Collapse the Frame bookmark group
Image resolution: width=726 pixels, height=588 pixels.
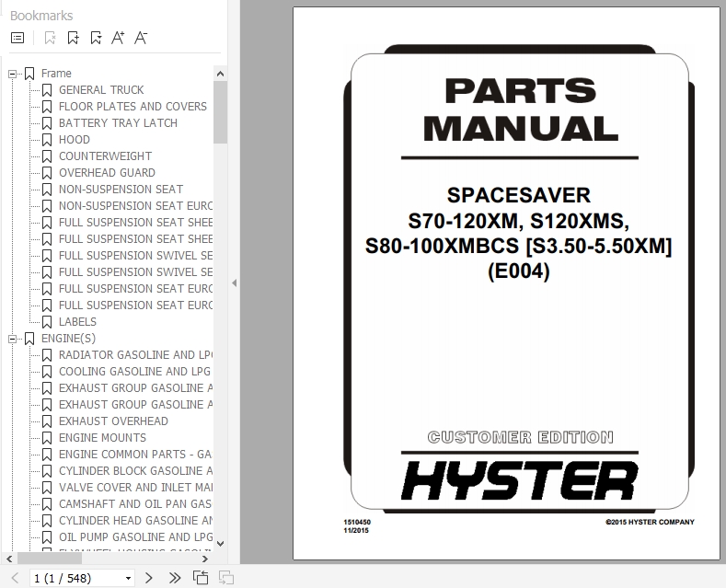[x=13, y=74]
